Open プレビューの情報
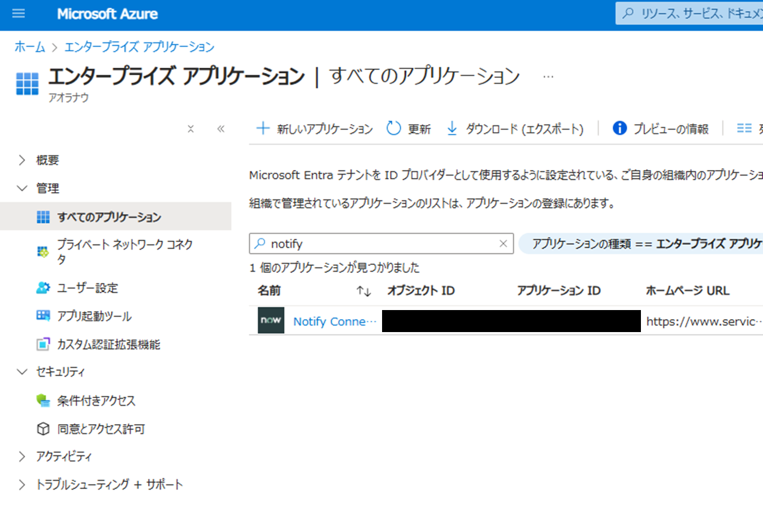Screen dimensions: 763x532 [x=661, y=129]
